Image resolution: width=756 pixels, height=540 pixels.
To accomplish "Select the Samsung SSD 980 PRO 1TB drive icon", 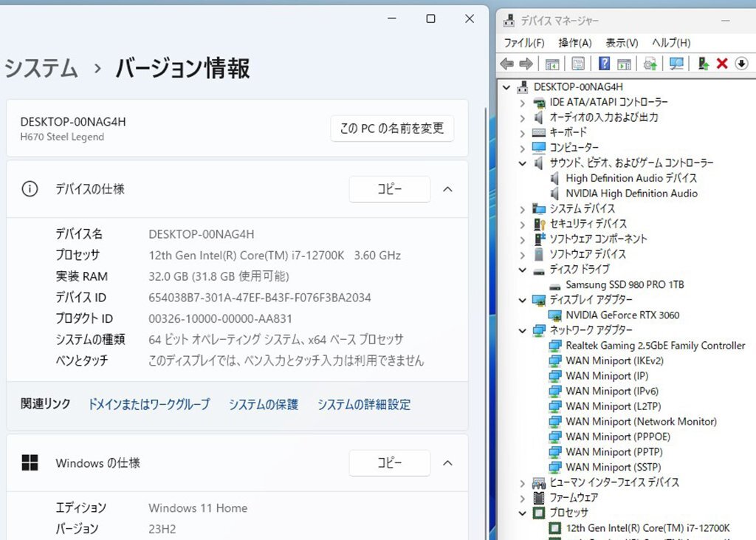I will 555,286.
